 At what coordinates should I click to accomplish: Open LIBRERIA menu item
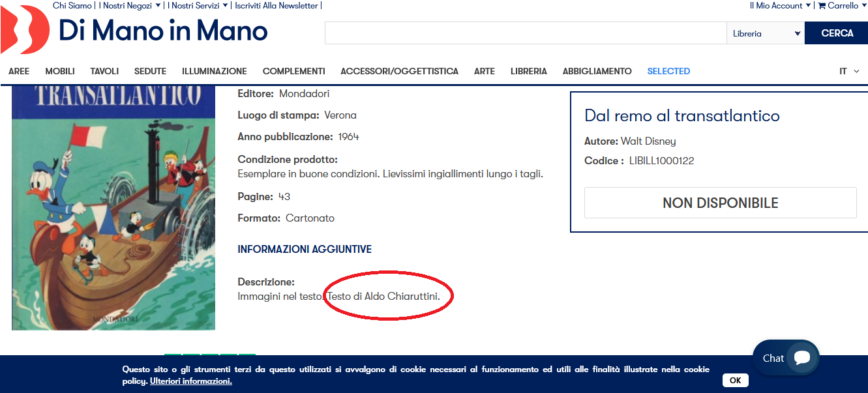pyautogui.click(x=529, y=71)
